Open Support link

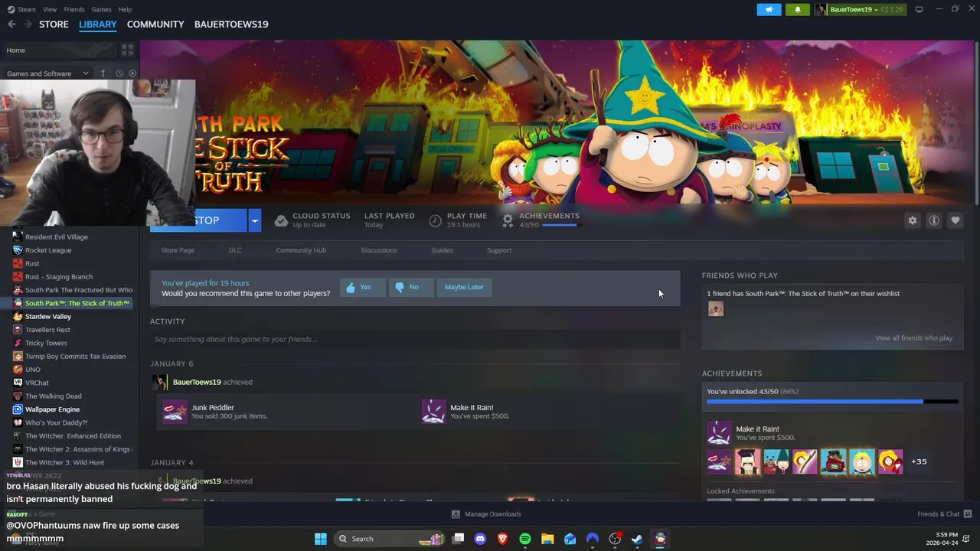(499, 250)
